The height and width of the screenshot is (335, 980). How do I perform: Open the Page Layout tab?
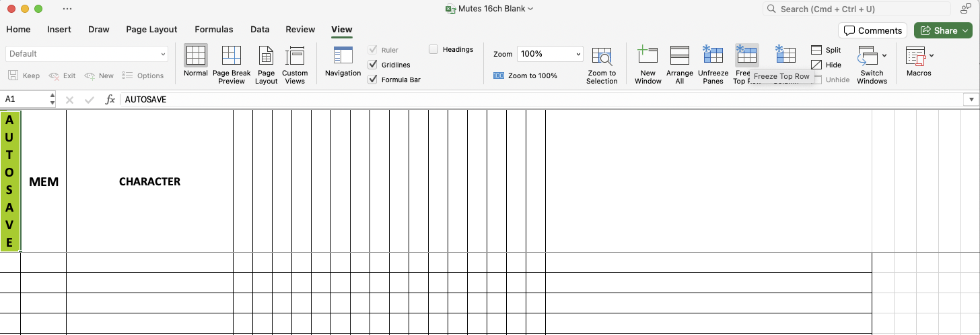click(152, 30)
